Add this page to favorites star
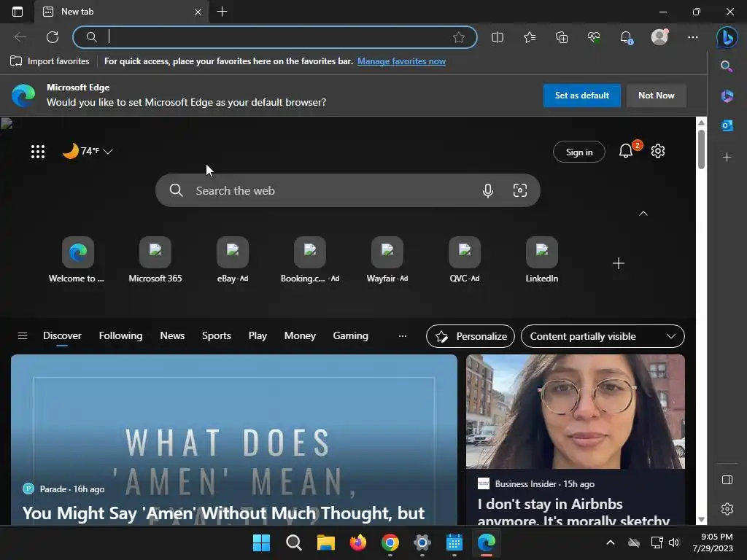Screen dimensions: 747x560 458,37
